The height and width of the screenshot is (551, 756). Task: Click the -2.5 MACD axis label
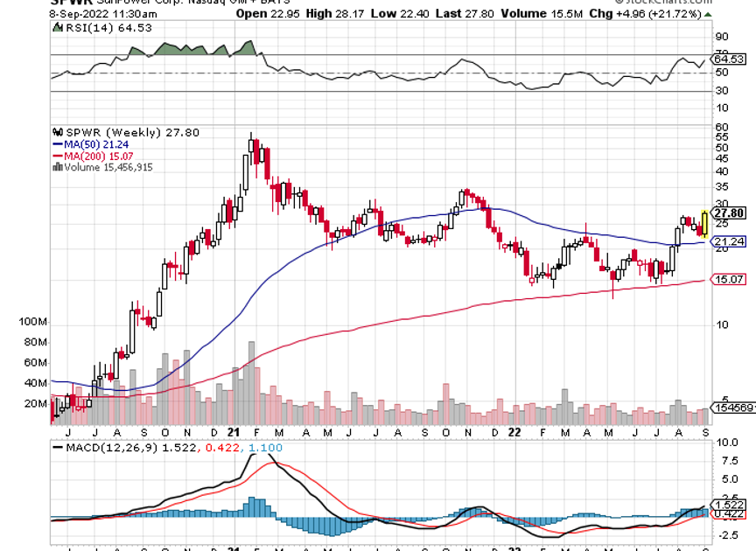[727, 535]
